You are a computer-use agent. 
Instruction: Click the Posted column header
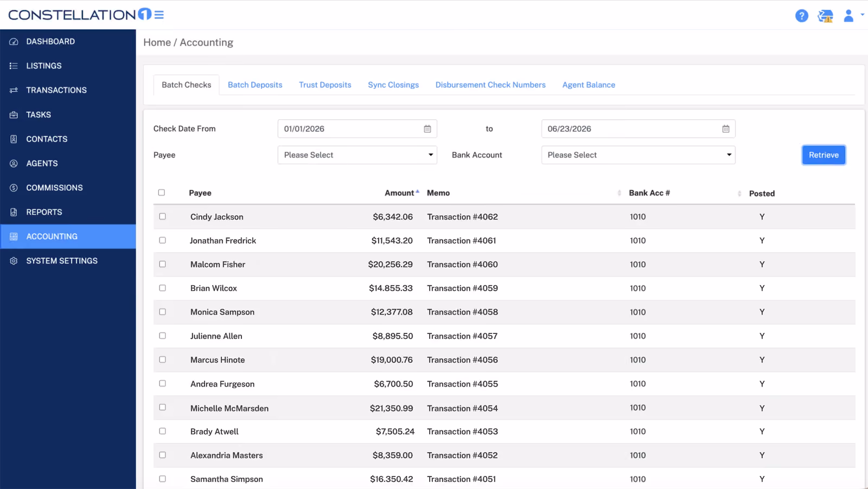pyautogui.click(x=762, y=194)
